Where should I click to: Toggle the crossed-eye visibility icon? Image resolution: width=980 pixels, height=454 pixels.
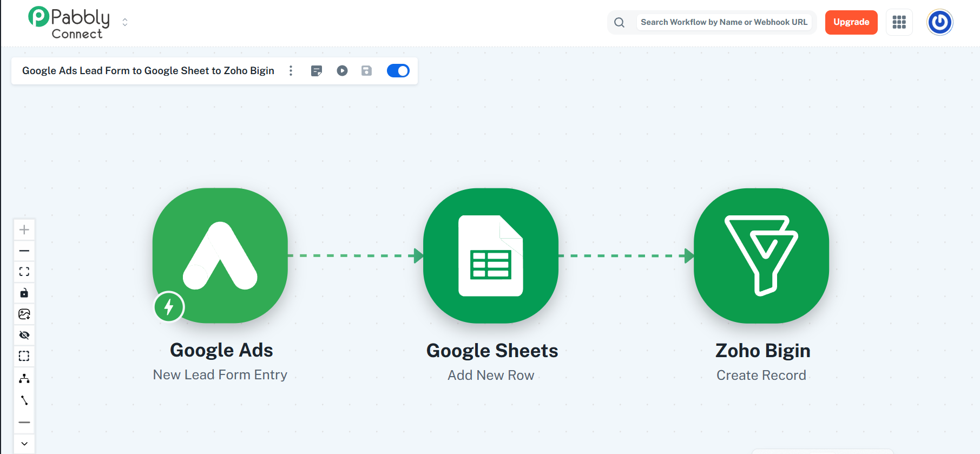pos(24,335)
